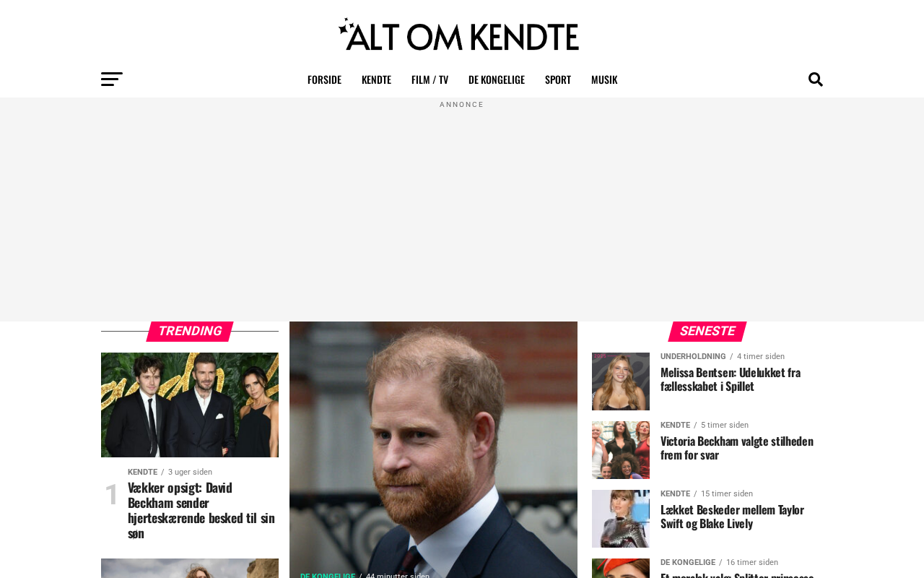The image size is (924, 578).
Task: Open the De Kongelige section
Action: click(x=497, y=79)
